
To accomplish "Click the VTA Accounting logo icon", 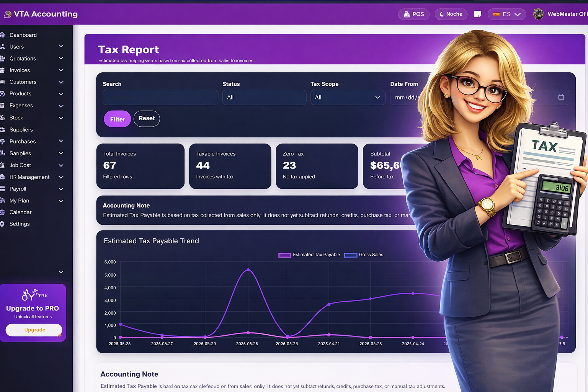I will (7, 15).
